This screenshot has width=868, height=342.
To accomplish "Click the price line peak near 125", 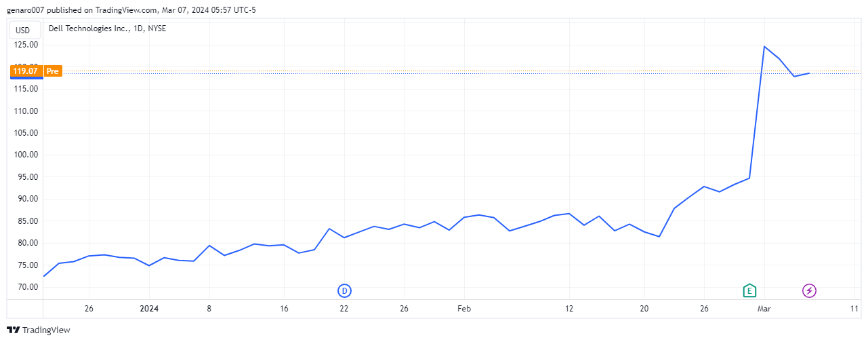I will coord(764,46).
